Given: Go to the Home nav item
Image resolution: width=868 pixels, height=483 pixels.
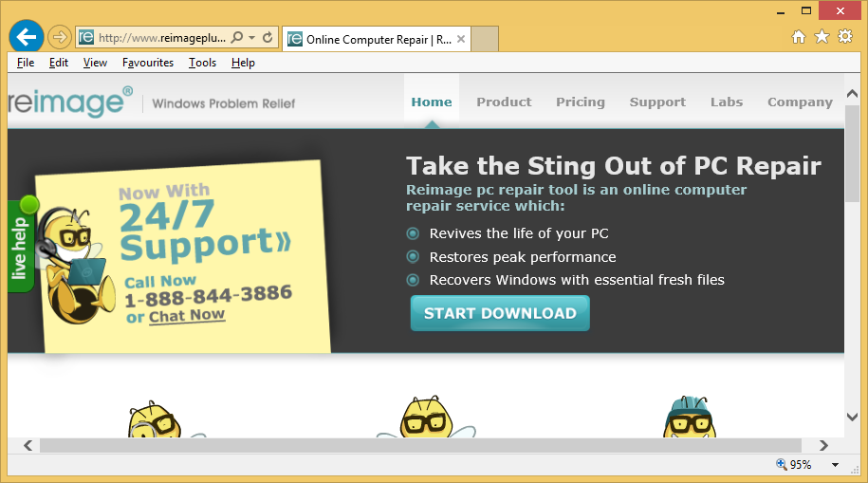Looking at the screenshot, I should point(432,102).
